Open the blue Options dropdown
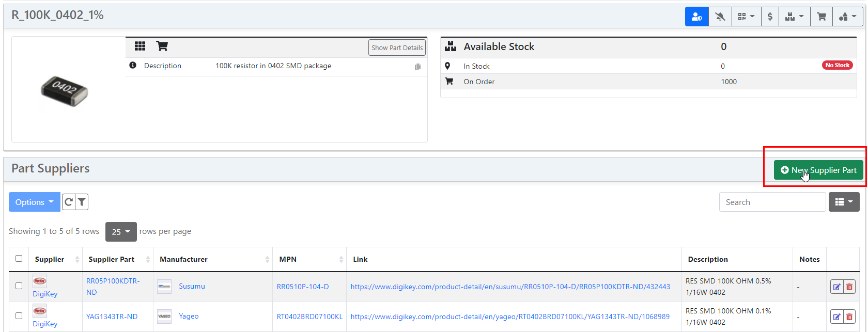 click(x=34, y=202)
